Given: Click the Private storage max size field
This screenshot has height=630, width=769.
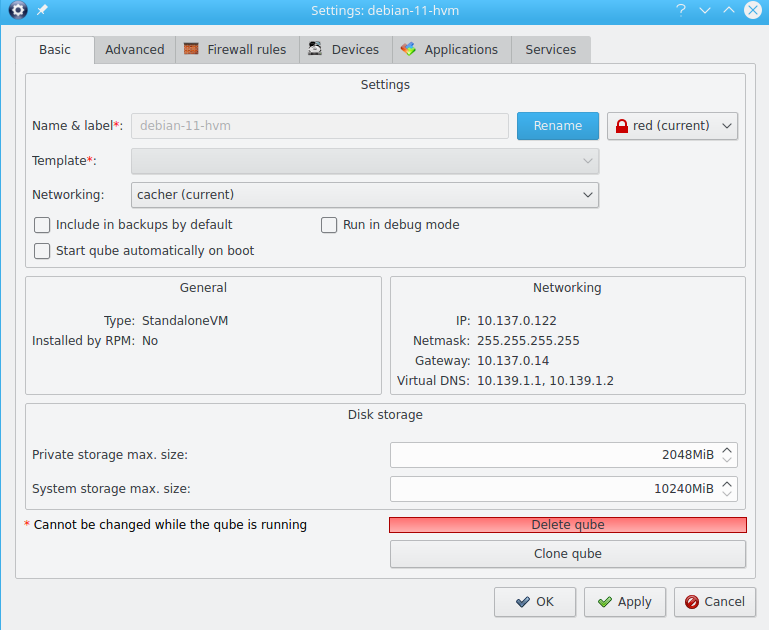Looking at the screenshot, I should point(552,455).
